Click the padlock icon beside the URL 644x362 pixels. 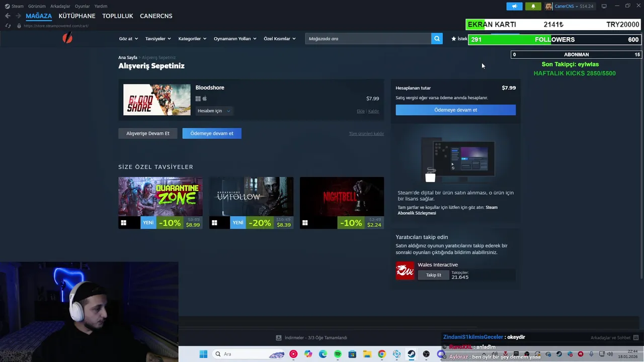[19, 26]
